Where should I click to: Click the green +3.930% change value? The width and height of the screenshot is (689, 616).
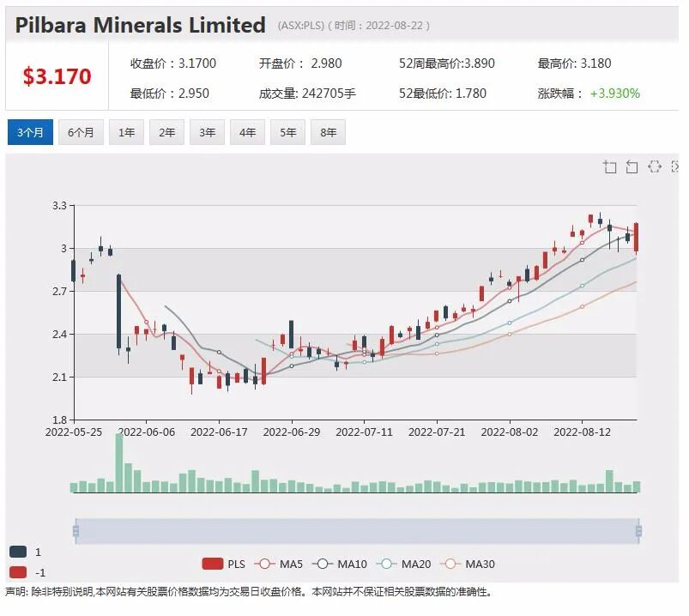pyautogui.click(x=614, y=94)
